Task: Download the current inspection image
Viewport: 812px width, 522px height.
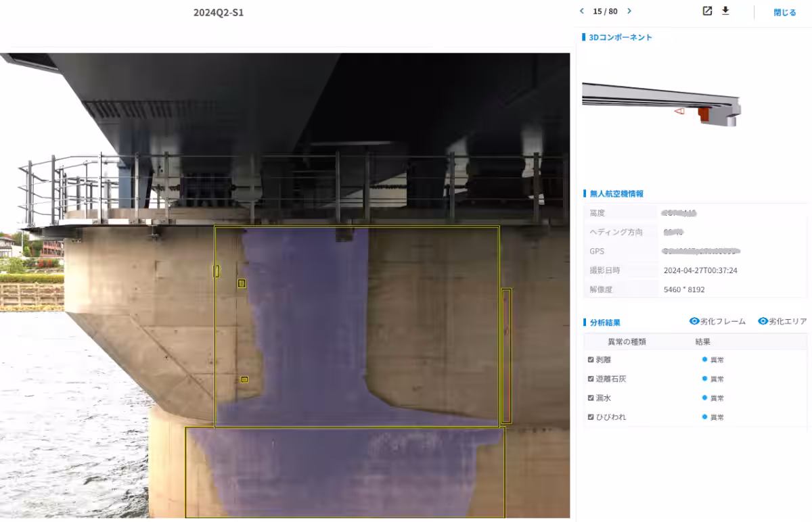Action: tap(727, 11)
